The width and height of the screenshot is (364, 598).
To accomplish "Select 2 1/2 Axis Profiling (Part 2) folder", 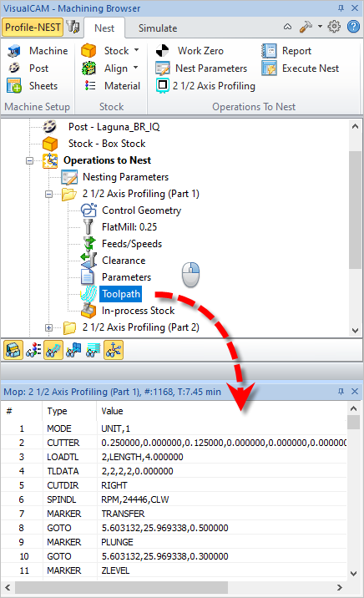I will tap(140, 327).
